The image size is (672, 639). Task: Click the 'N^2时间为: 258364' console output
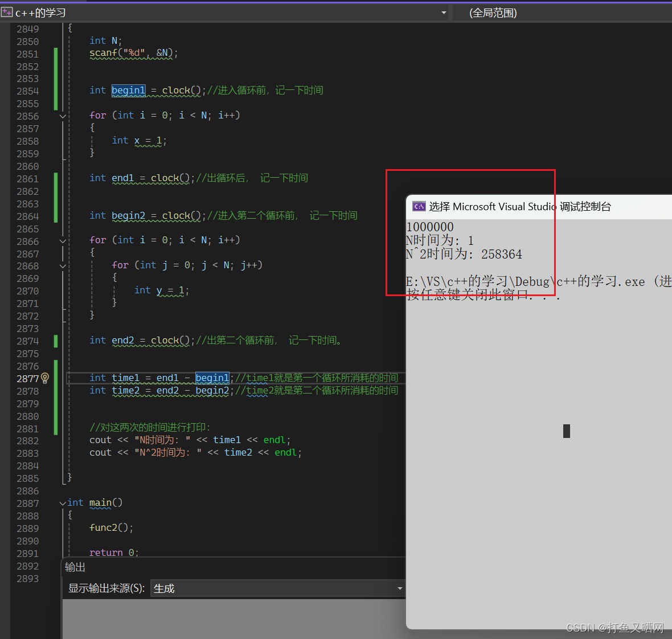click(x=464, y=254)
